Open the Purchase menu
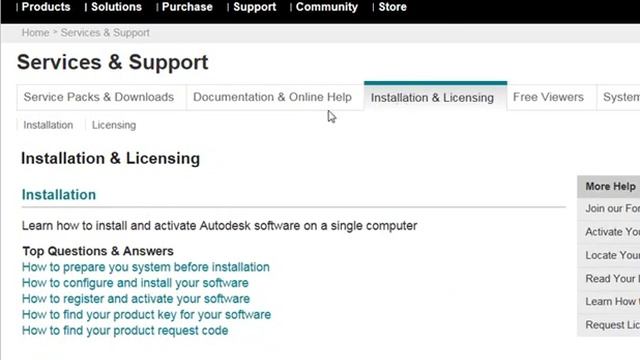 [187, 7]
